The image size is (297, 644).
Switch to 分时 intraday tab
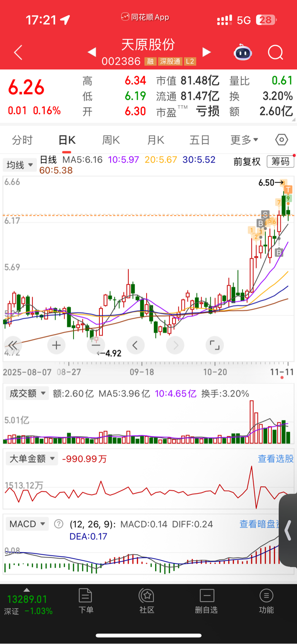coord(22,140)
